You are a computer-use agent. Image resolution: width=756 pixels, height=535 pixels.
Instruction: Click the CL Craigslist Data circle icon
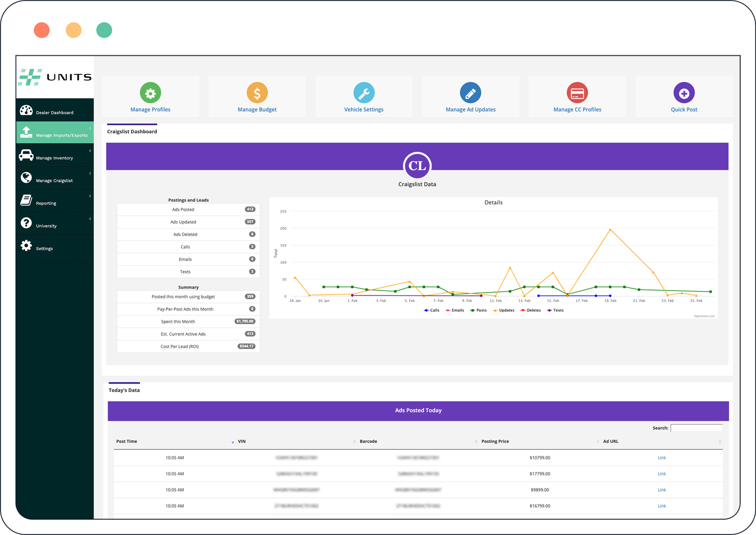[x=417, y=166]
